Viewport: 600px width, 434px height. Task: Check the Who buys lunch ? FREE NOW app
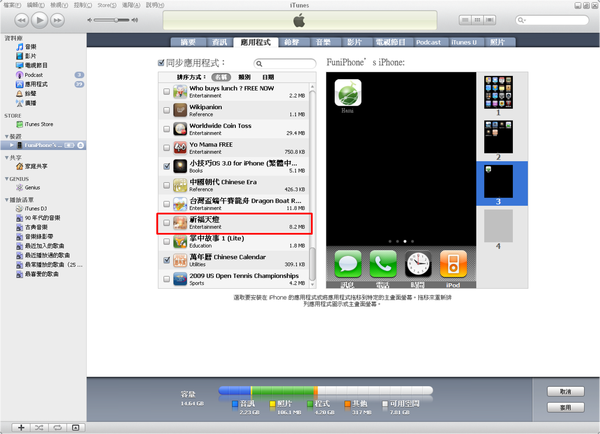click(x=166, y=91)
